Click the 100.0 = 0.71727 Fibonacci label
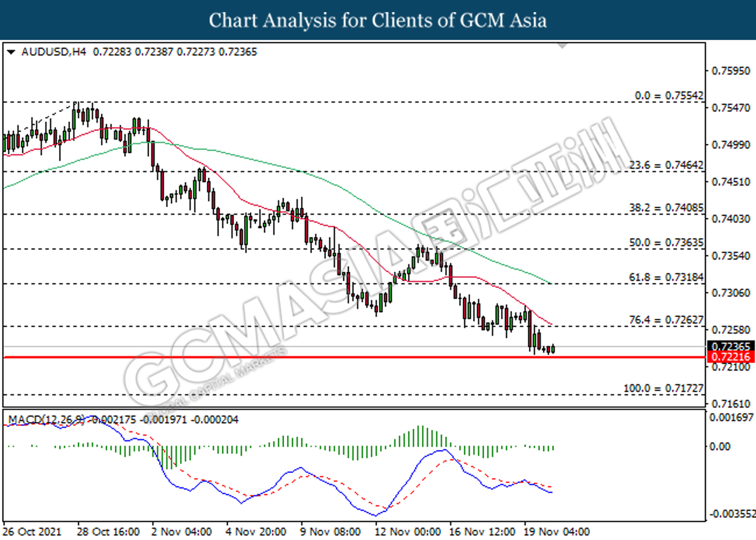This screenshot has width=756, height=540. pyautogui.click(x=663, y=388)
